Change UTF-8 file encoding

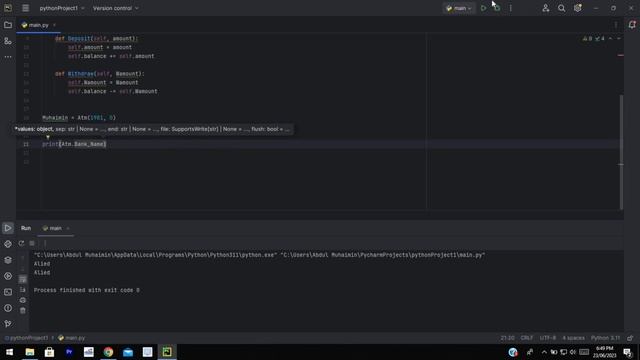point(548,338)
